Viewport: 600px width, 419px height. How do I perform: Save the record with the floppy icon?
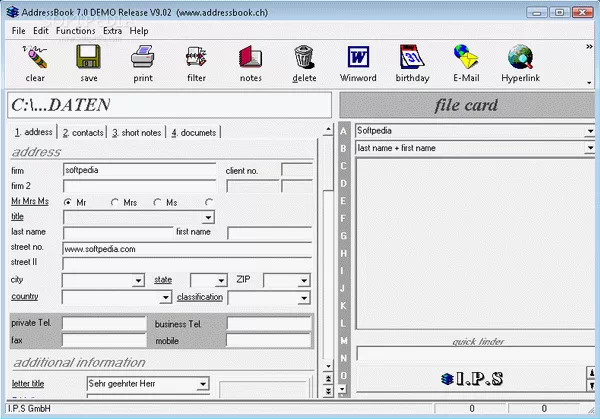(x=88, y=57)
